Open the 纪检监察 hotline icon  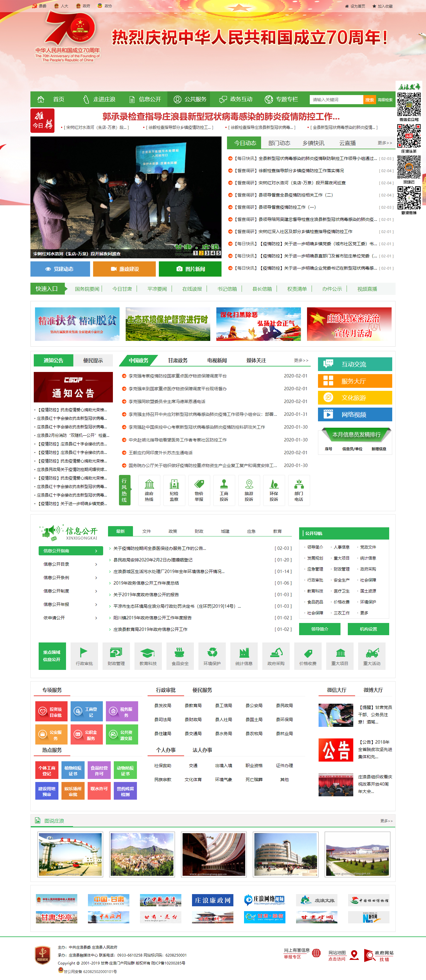174,490
